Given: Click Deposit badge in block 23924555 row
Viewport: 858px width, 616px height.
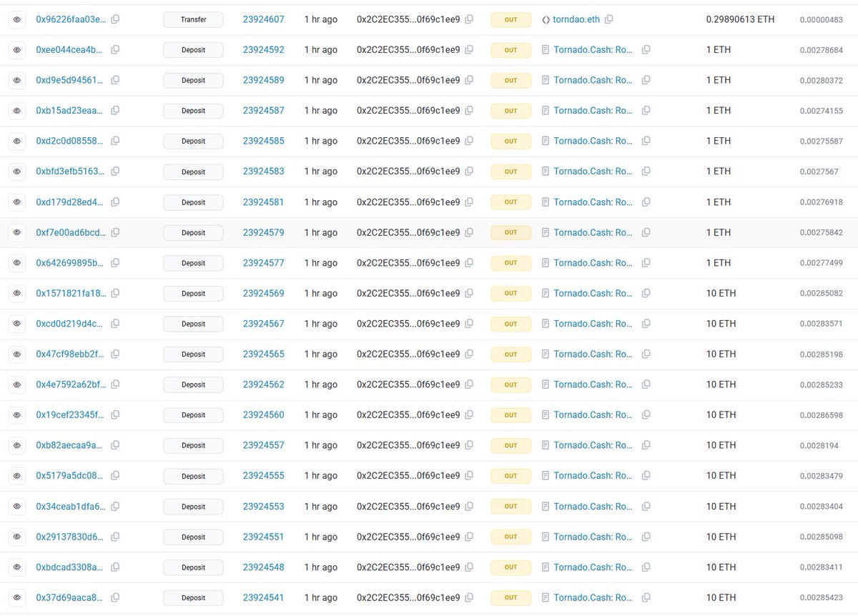Looking at the screenshot, I should [193, 476].
